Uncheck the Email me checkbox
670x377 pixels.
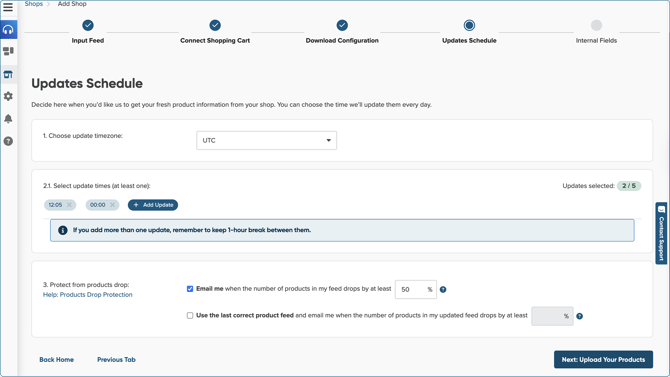coord(190,289)
